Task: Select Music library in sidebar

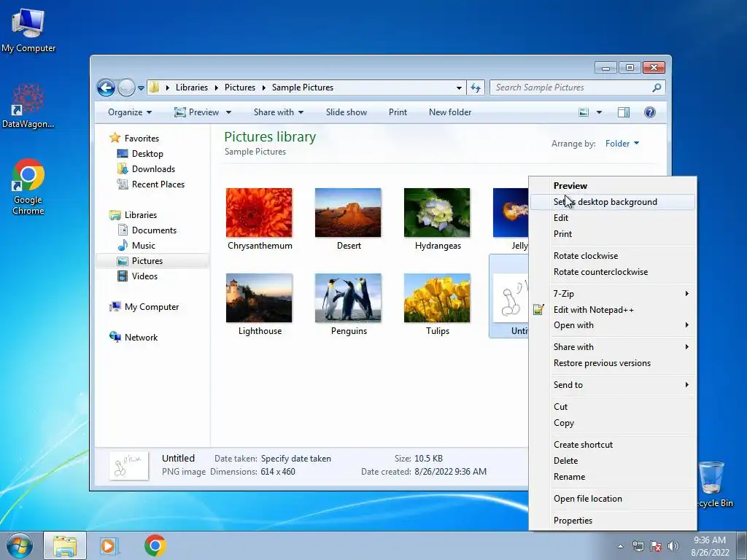Action: [144, 245]
